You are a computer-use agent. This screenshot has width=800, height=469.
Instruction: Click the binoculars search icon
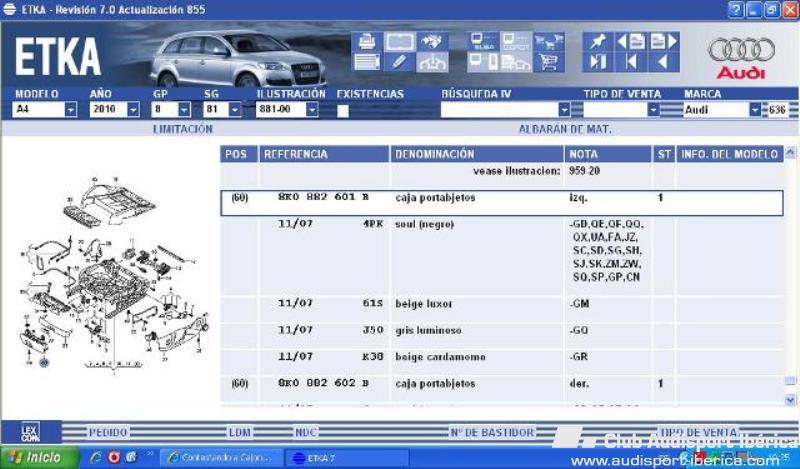[432, 41]
